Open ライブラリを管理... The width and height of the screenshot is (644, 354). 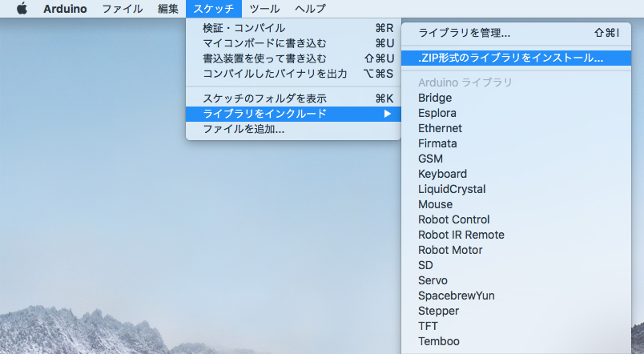tap(517, 33)
